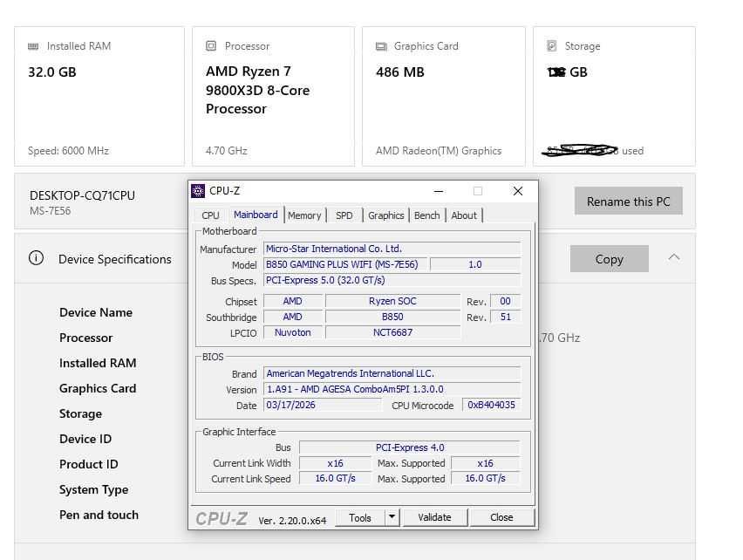Click the Manufacturer field Micro-Star International
Screen dimensions: 743x560
[392, 249]
